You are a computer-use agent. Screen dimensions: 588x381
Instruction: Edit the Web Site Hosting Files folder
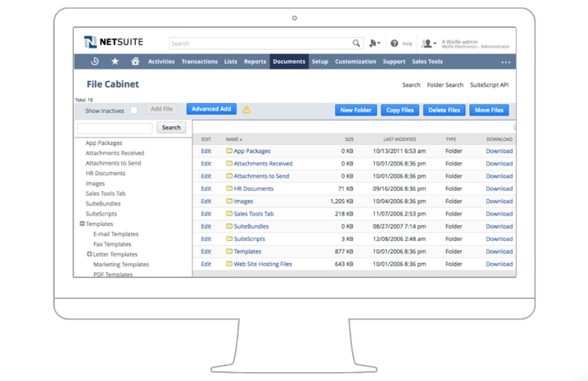click(x=206, y=264)
